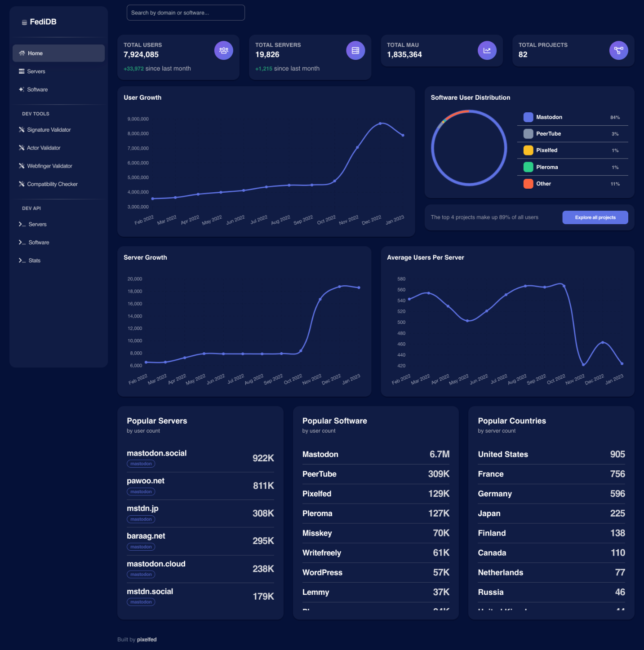The height and width of the screenshot is (650, 644).
Task: Open the Actor Validator tool
Action: (58, 148)
